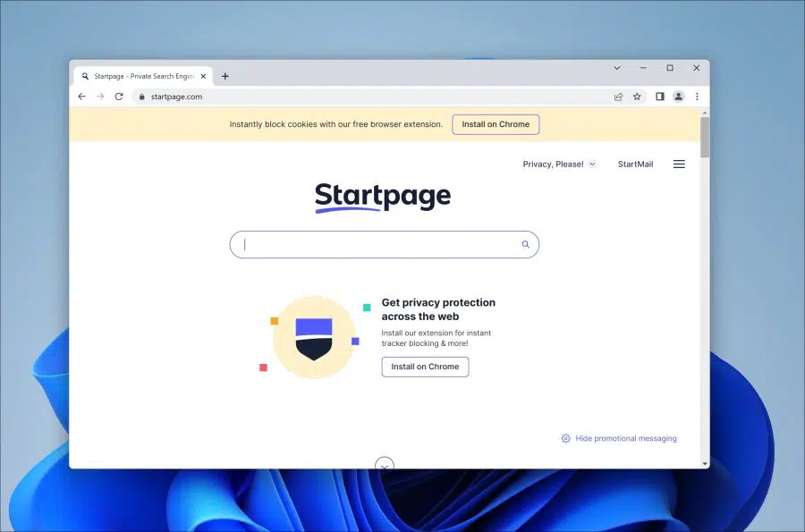Open the Chrome profile avatar
This screenshot has height=532, width=805.
[678, 97]
